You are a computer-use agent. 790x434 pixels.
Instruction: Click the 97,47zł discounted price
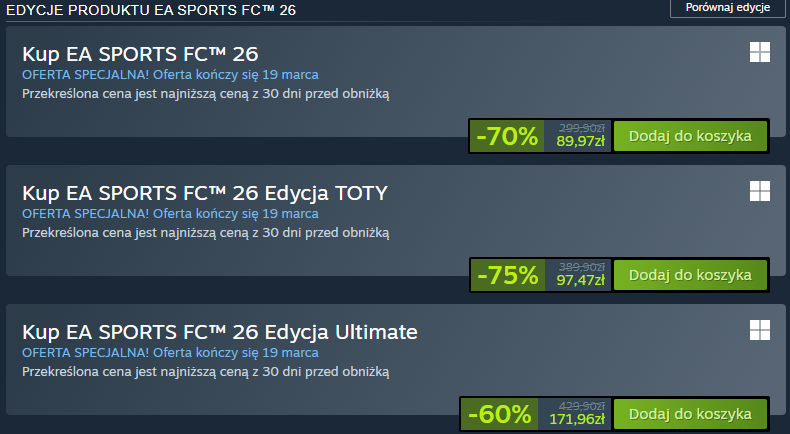tap(580, 281)
